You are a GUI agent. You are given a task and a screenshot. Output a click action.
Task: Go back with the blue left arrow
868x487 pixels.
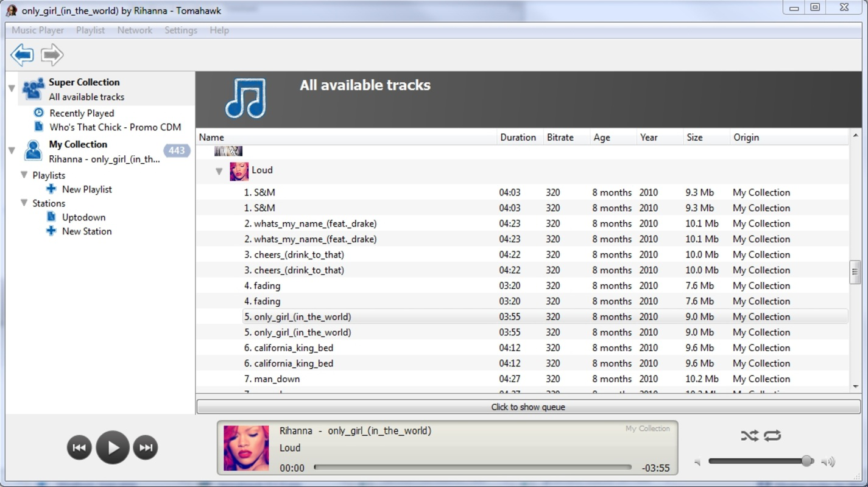pos(22,55)
